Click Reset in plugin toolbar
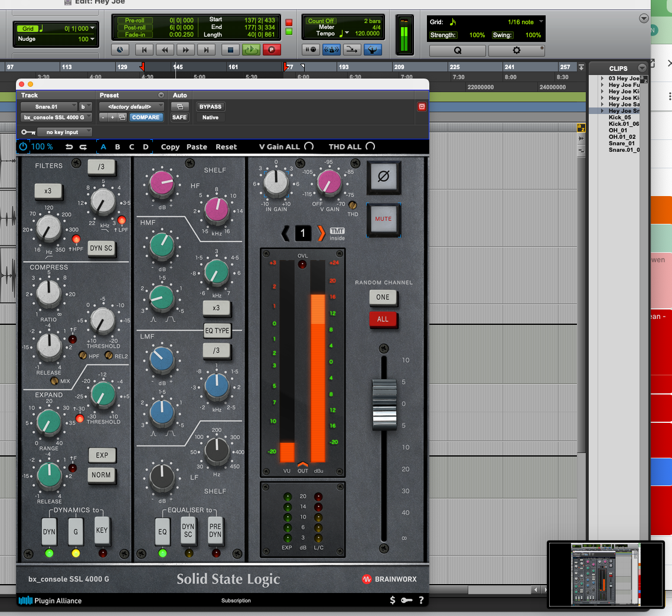 tap(226, 146)
